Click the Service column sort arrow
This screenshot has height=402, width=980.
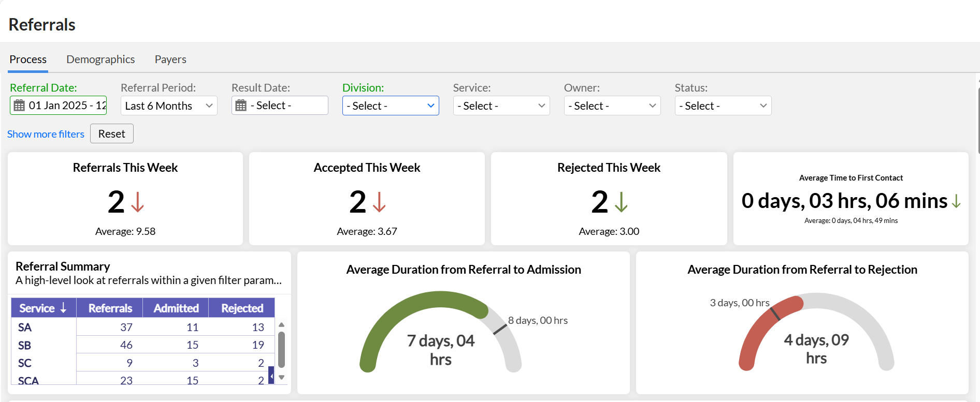pos(63,308)
